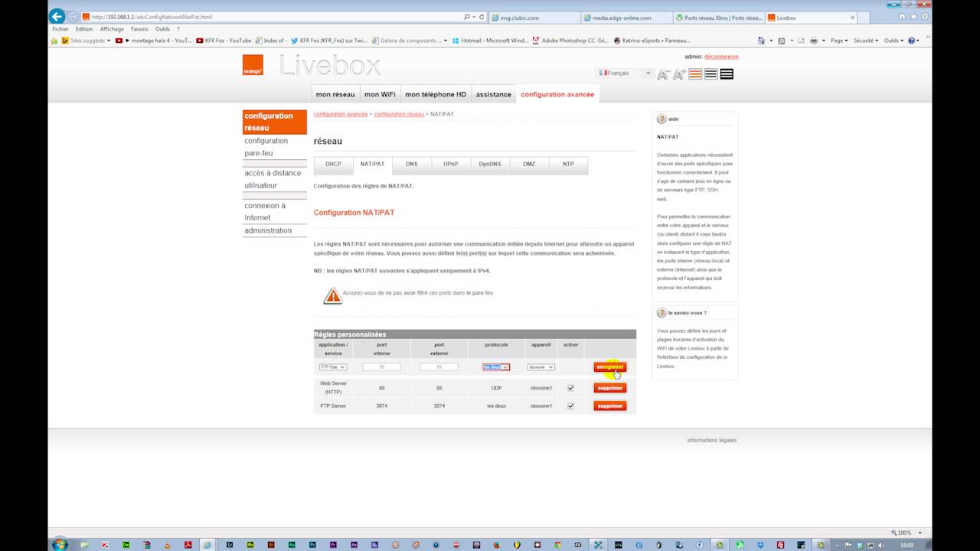
Task: Click the address bar search magnifier icon
Action: coord(466,17)
